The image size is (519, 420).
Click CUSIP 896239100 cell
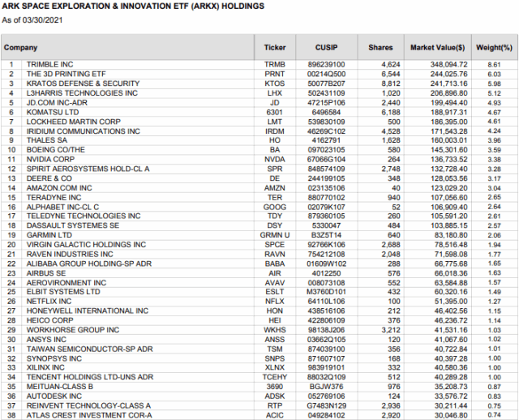point(326,65)
